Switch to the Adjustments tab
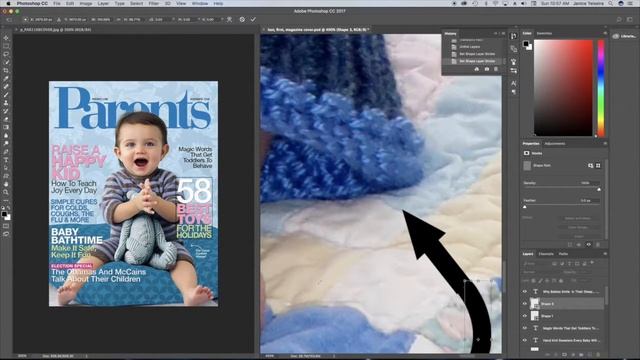This screenshot has width=640, height=360. pyautogui.click(x=555, y=144)
